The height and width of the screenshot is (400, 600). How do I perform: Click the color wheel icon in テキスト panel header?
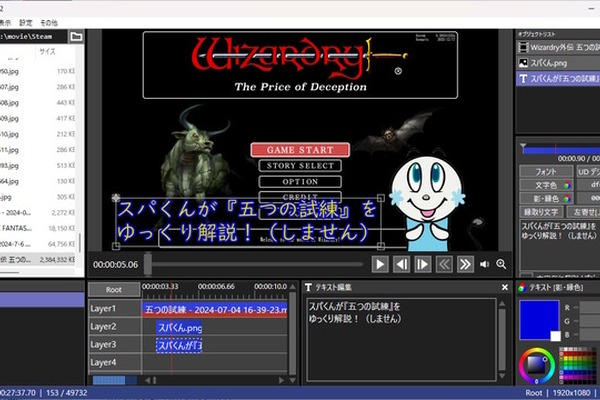[x=522, y=287]
